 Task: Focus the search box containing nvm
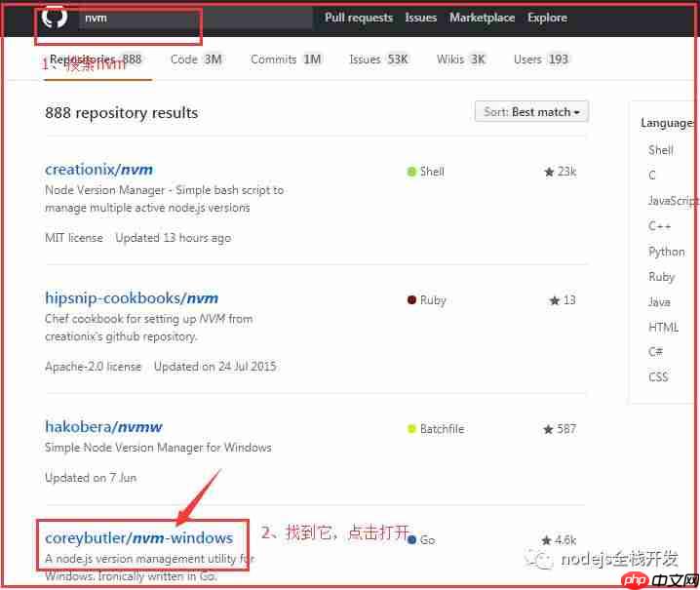tap(196, 18)
